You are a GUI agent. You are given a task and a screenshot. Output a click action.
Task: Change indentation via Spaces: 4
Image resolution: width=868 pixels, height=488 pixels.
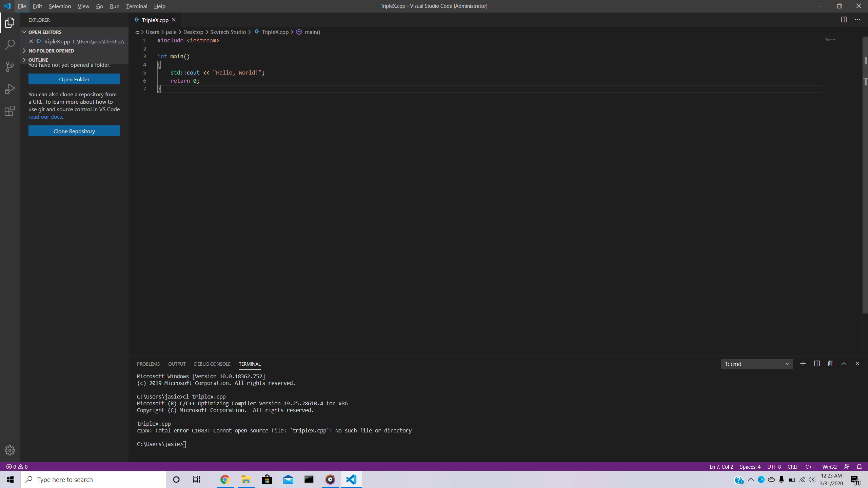click(750, 467)
